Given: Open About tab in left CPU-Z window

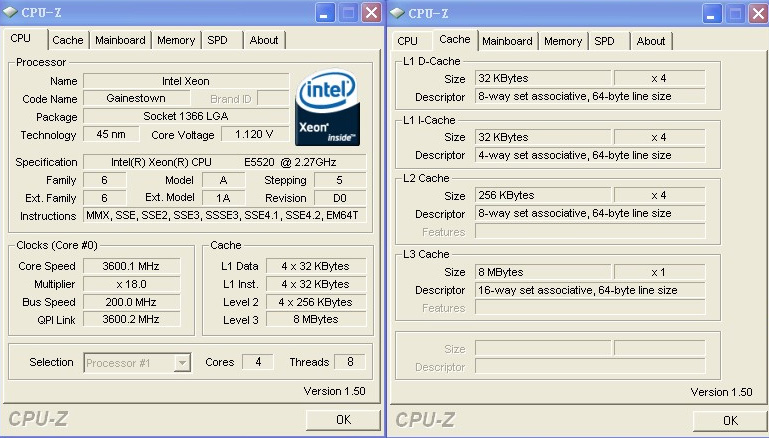Looking at the screenshot, I should pyautogui.click(x=264, y=40).
